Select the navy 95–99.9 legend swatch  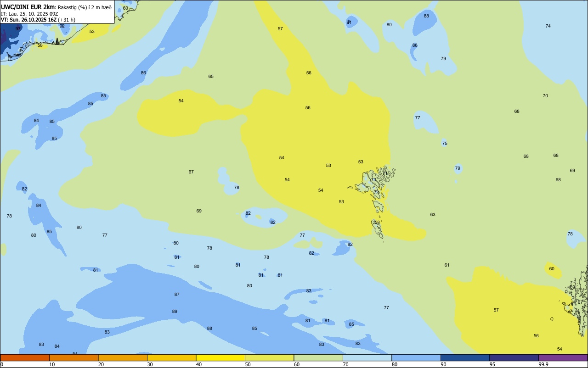514,357
